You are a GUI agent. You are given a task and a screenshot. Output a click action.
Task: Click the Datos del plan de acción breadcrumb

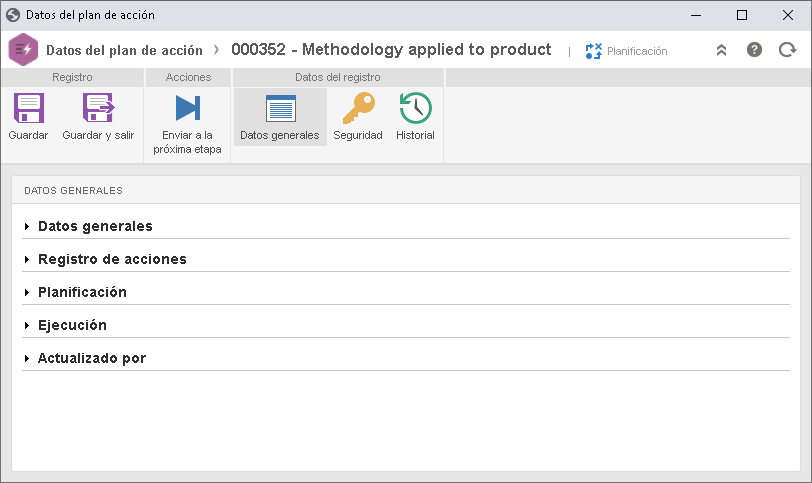(124, 50)
